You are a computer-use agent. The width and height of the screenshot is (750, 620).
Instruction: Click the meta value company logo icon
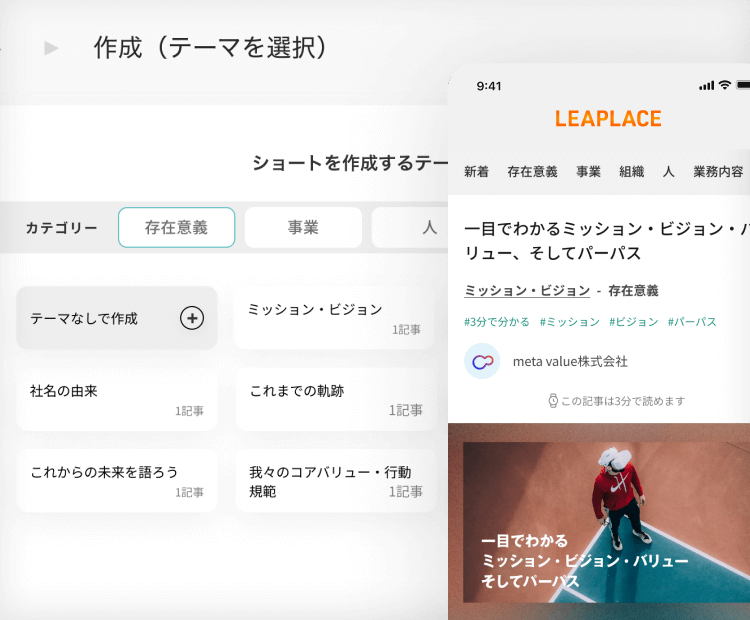482,361
